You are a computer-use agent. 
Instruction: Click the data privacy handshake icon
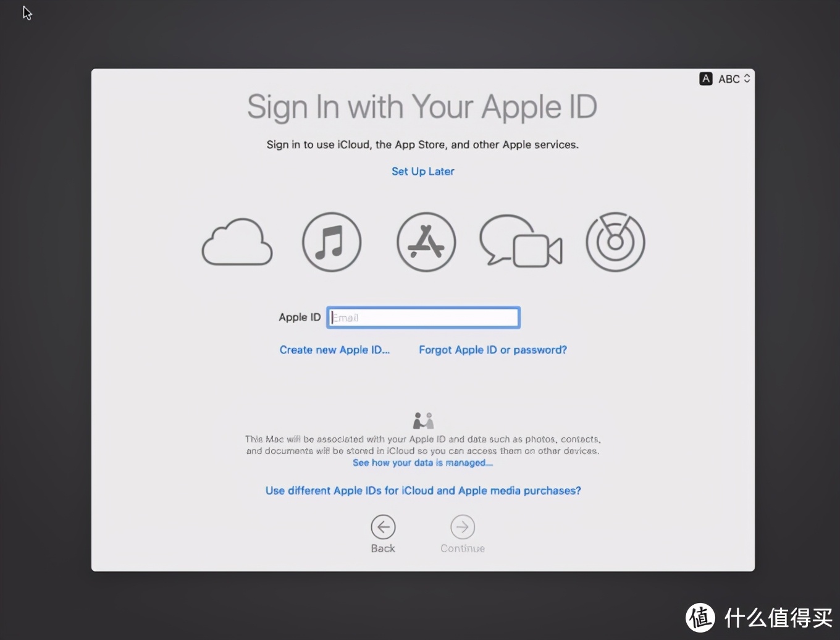point(423,421)
